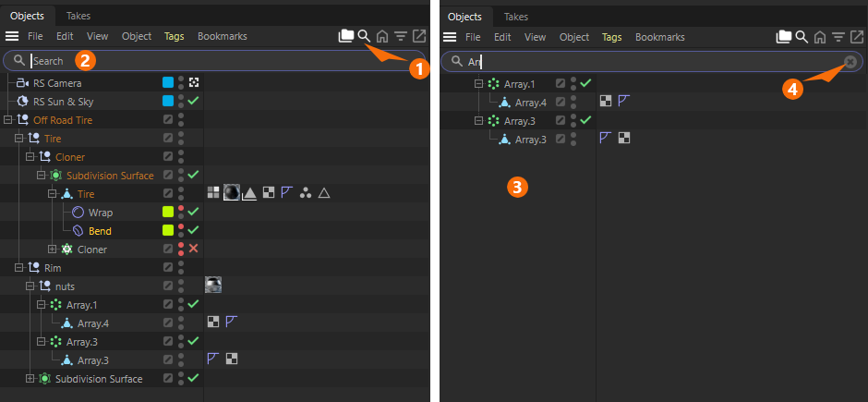Clear the search text with the X button
868x402 pixels.
850,62
